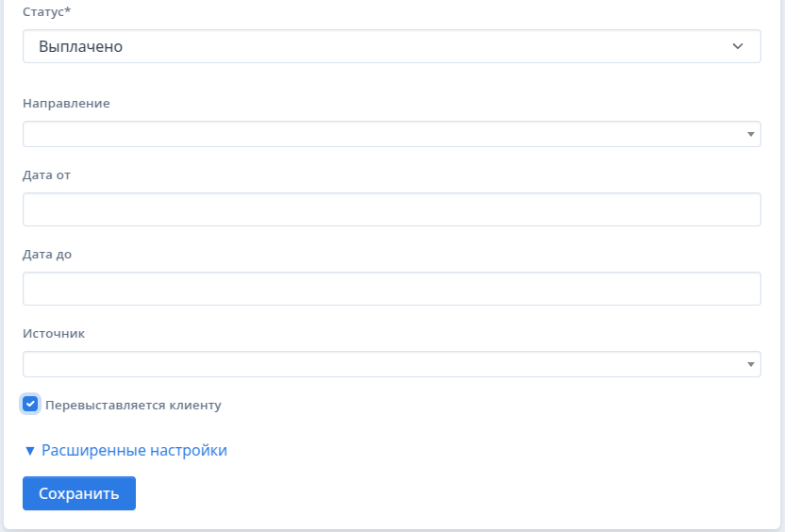The width and height of the screenshot is (785, 532).
Task: Expand Расширенные настройки section
Action: point(134,450)
